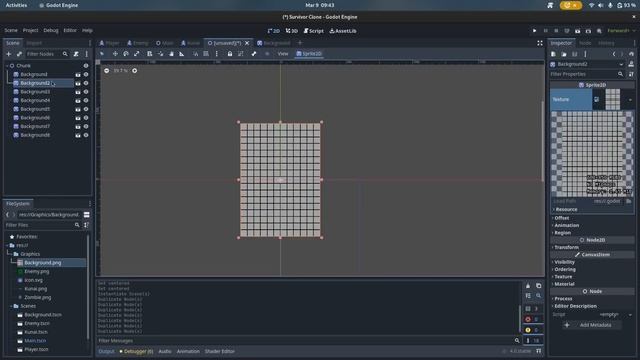Activate the Pan Mode hand tool
The width and height of the screenshot is (640, 360).
tap(171, 54)
